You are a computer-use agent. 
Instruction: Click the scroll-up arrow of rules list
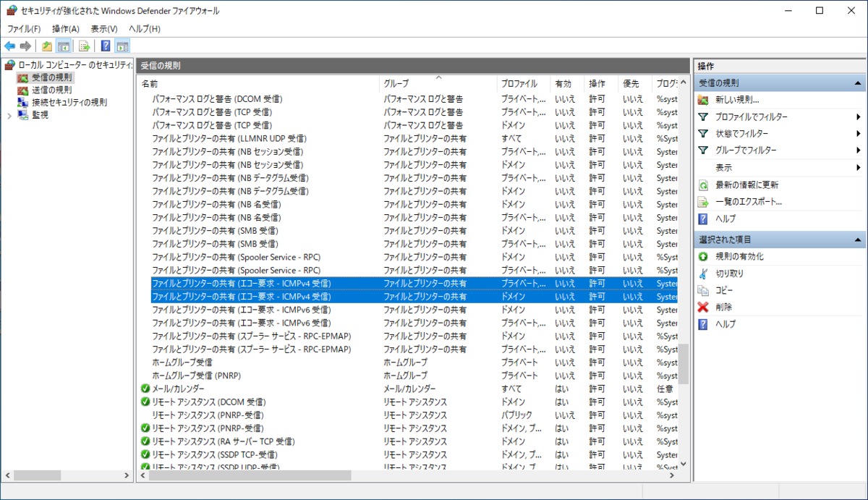point(683,81)
